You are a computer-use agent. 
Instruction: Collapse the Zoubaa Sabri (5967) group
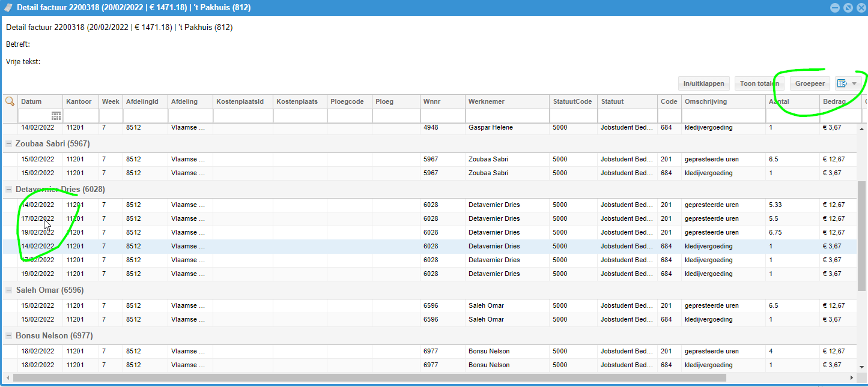9,143
